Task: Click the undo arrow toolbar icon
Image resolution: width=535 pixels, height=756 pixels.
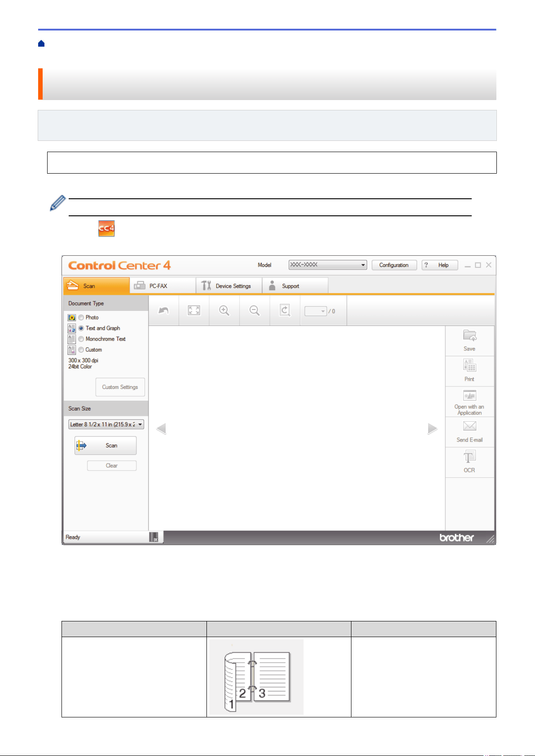Action: click(163, 310)
